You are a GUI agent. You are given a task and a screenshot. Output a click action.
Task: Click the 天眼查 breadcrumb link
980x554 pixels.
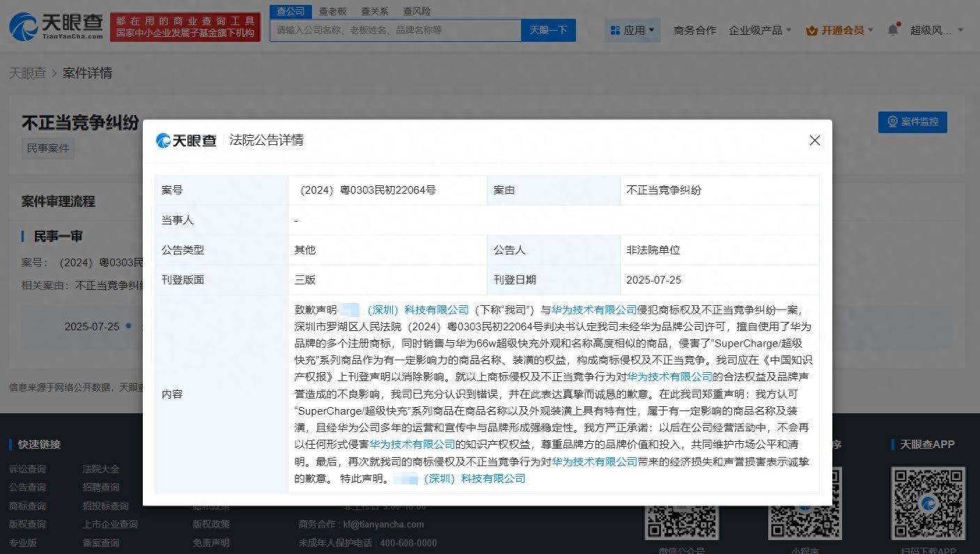(27, 73)
